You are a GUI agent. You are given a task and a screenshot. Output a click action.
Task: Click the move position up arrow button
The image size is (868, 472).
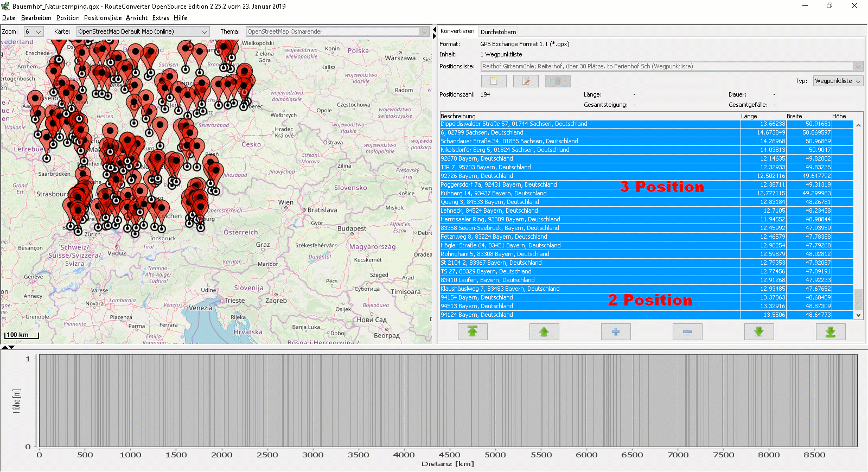point(544,331)
